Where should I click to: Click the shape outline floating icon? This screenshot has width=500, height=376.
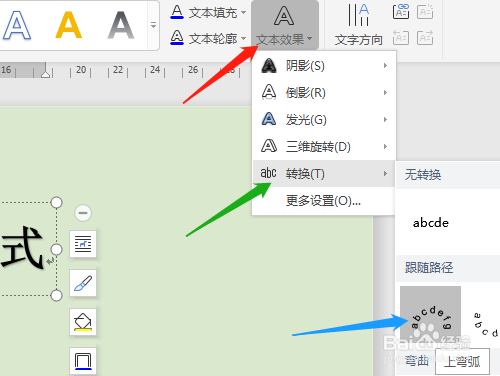(83, 361)
